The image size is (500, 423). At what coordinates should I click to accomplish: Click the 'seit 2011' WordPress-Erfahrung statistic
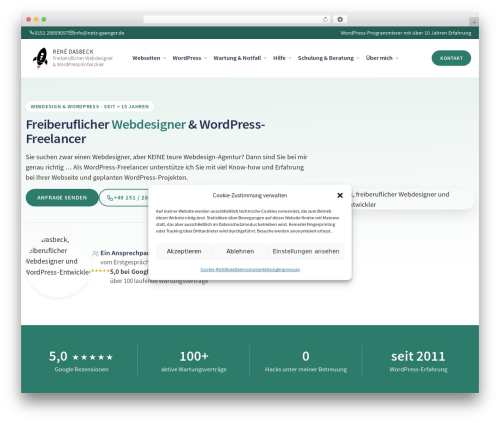pos(418,357)
